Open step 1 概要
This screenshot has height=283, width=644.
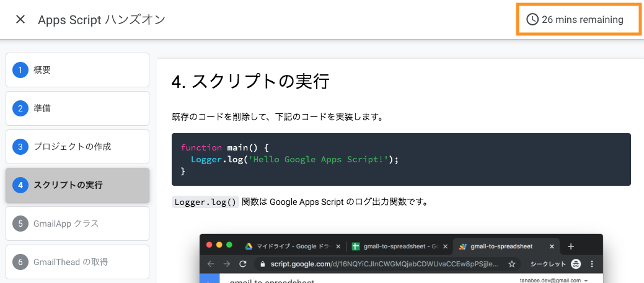77,70
